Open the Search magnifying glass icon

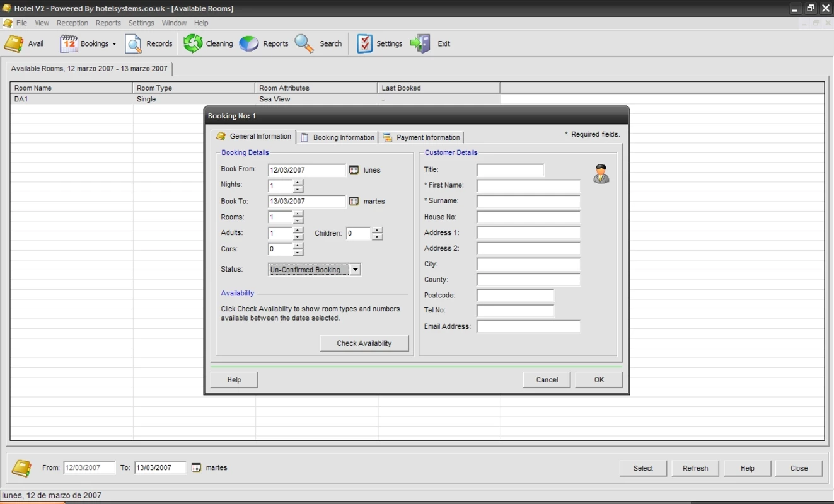click(x=304, y=43)
